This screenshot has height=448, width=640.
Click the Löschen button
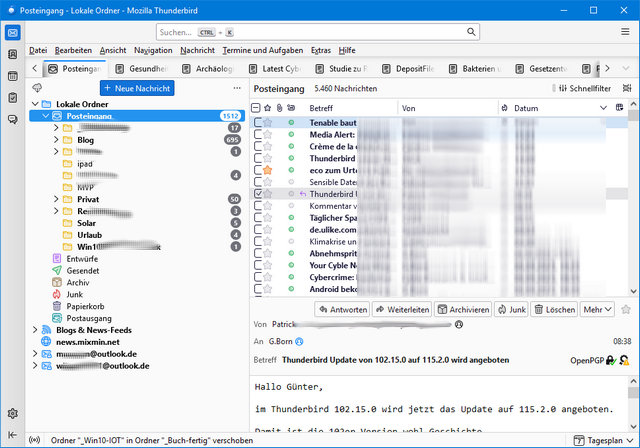point(554,310)
